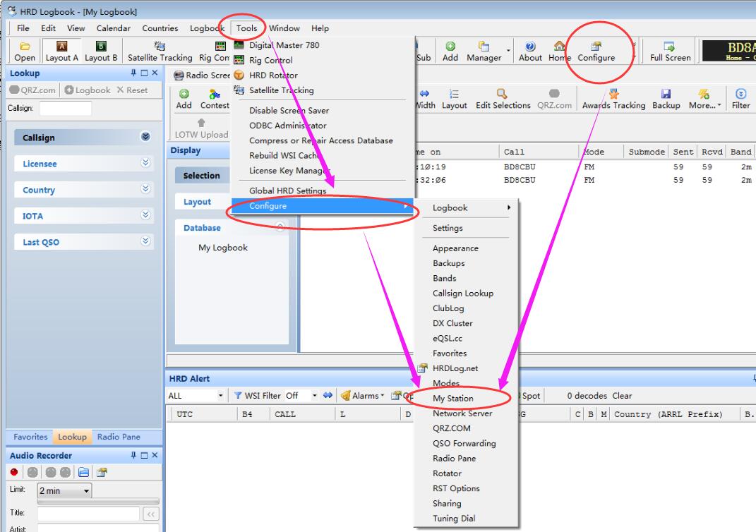Switch to the Favorites tab
756x532 pixels.
click(x=30, y=437)
